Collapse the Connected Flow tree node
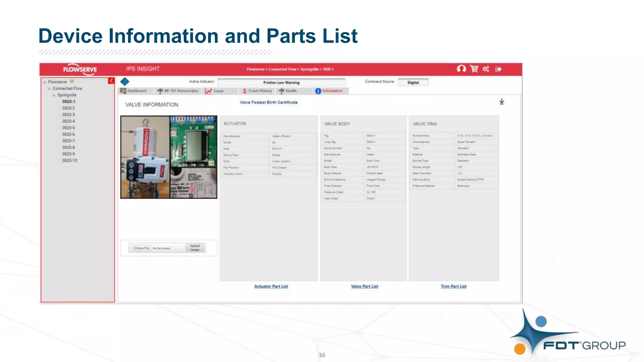644x362 pixels. tap(49, 89)
